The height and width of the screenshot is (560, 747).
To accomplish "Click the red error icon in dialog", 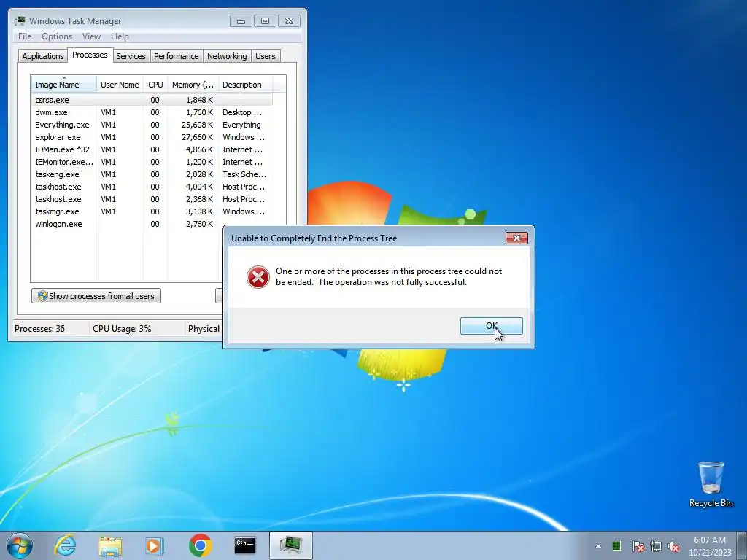I will pos(258,276).
